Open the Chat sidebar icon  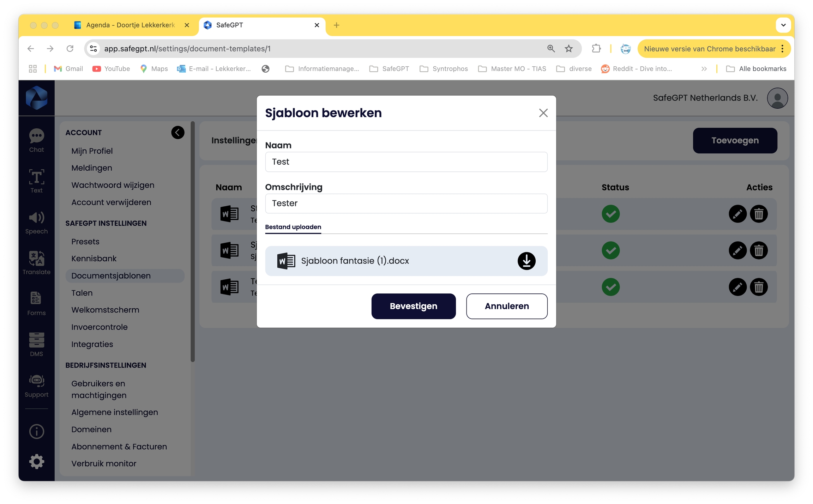(x=36, y=140)
